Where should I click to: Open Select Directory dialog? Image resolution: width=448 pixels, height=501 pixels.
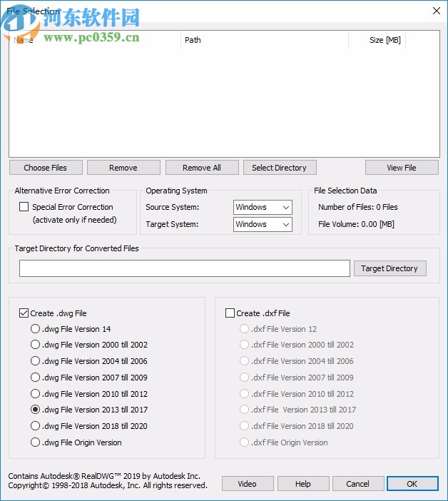[280, 168]
